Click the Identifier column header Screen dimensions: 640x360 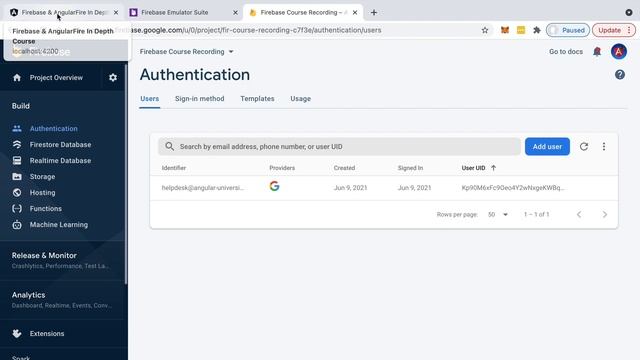click(174, 168)
